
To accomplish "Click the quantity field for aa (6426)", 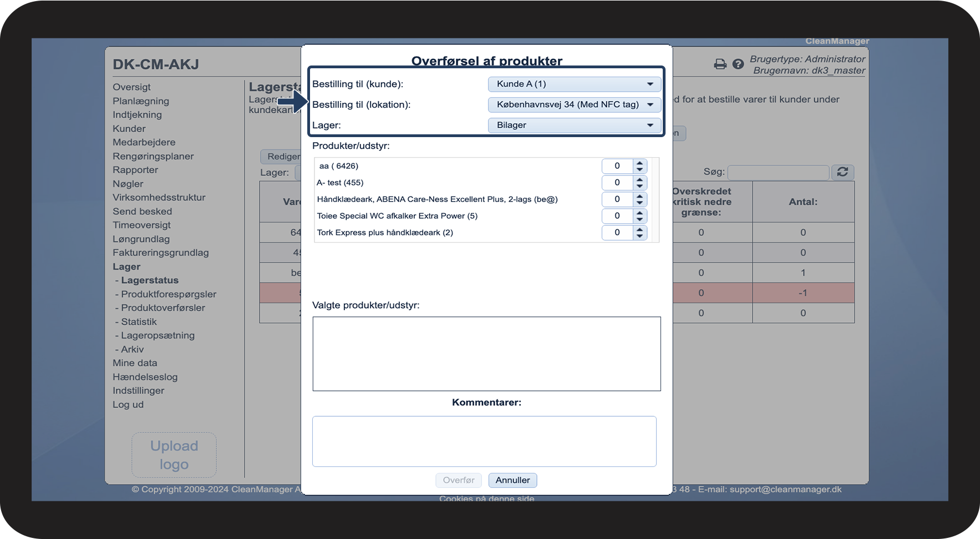I will 617,166.
